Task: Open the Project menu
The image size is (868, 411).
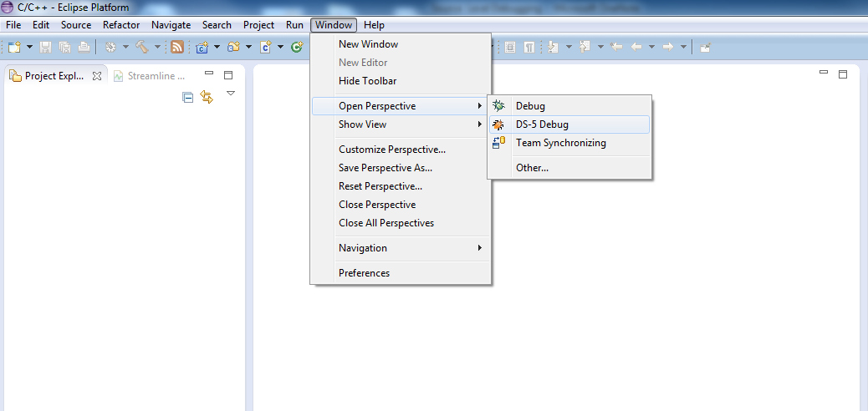Action: point(258,25)
